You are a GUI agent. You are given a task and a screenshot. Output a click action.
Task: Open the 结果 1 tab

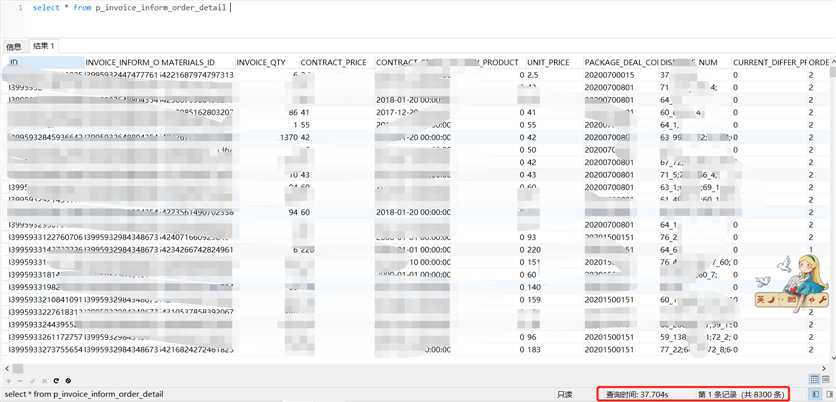pyautogui.click(x=44, y=46)
